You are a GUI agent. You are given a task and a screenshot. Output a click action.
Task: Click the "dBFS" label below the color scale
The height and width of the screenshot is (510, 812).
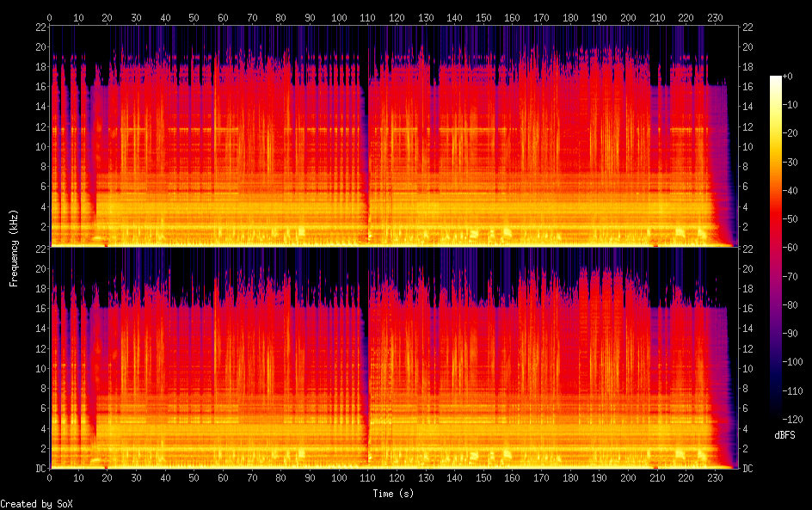[x=784, y=435]
